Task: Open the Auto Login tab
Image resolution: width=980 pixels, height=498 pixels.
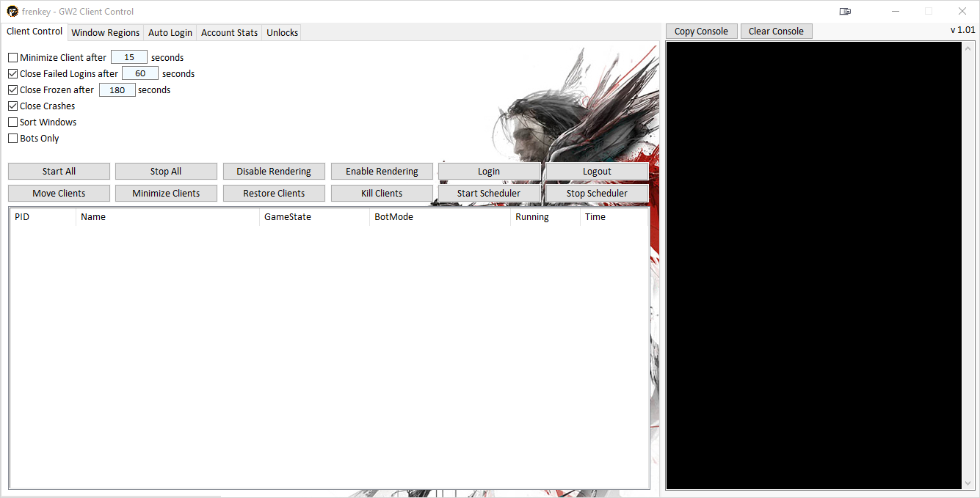Action: (170, 32)
